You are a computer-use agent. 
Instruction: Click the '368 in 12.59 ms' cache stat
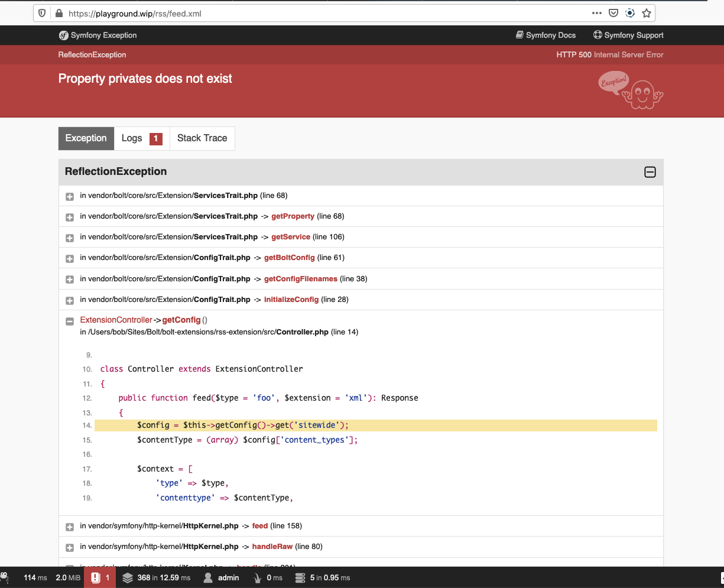point(164,577)
